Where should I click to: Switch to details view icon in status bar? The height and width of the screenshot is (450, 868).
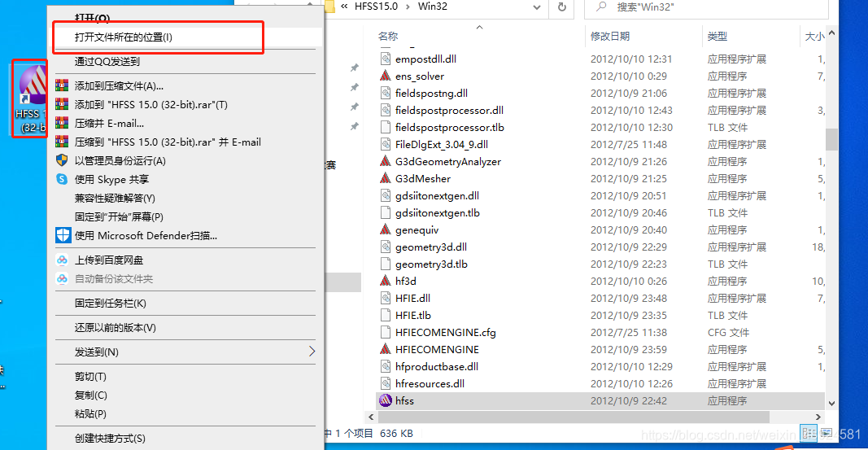809,434
